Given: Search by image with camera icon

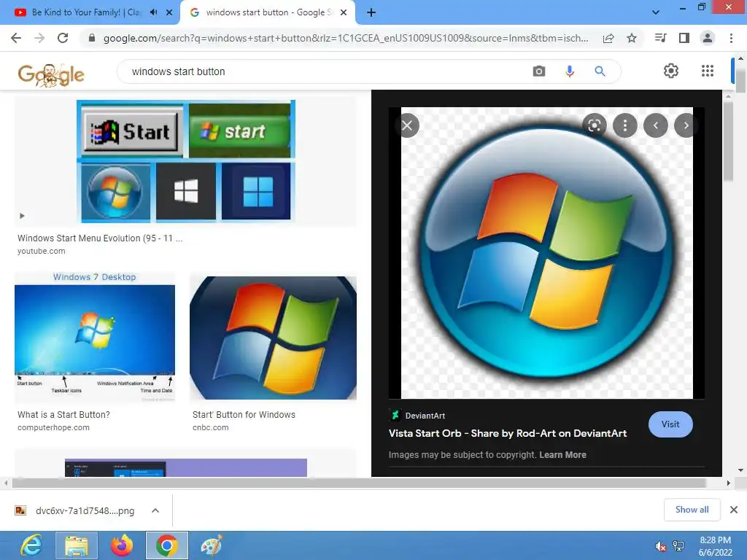Looking at the screenshot, I should coord(539,71).
